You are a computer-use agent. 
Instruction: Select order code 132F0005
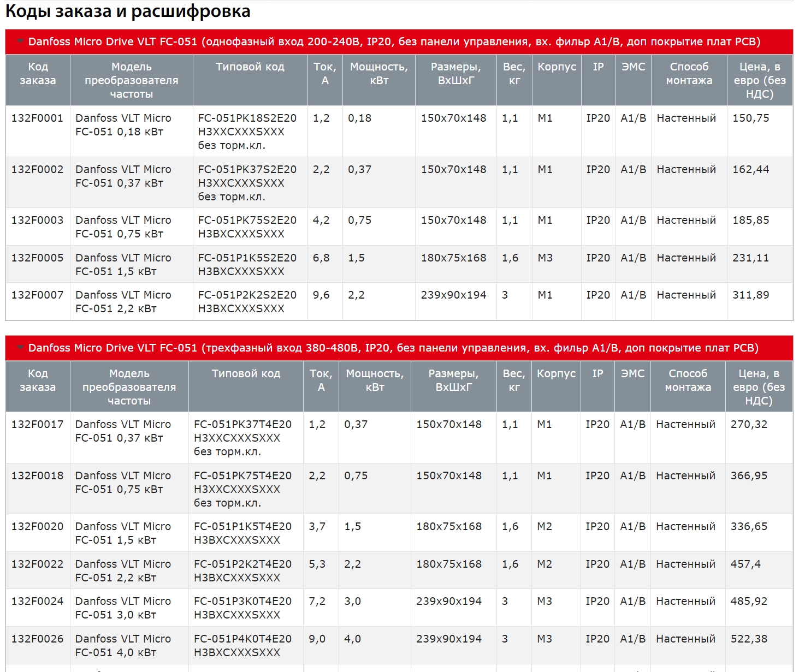click(37, 258)
